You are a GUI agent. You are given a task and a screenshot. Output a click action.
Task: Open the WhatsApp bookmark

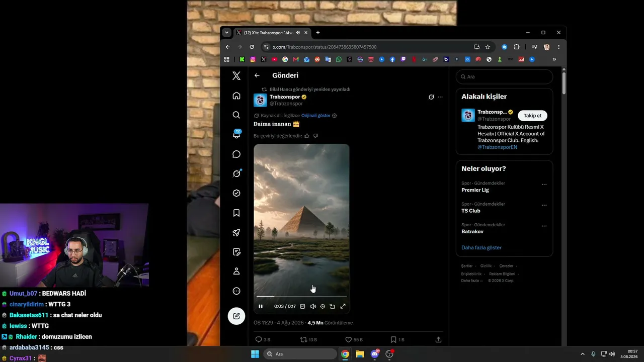[339, 59]
